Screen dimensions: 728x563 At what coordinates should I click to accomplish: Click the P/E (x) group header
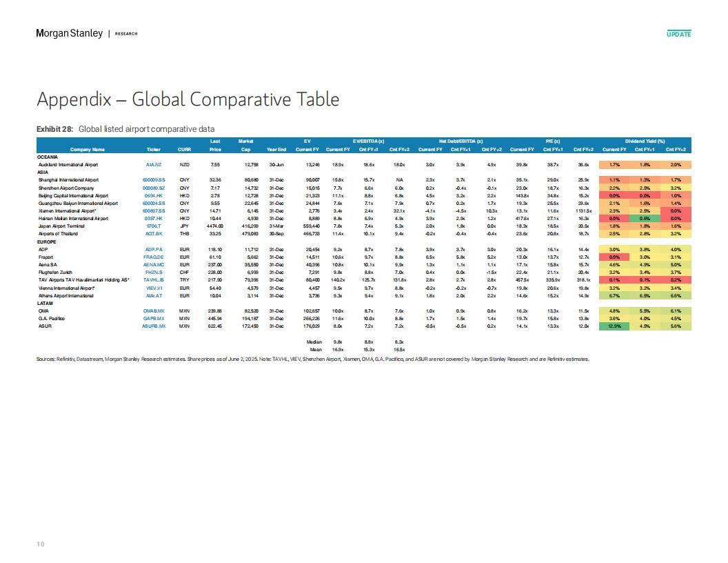click(x=552, y=141)
